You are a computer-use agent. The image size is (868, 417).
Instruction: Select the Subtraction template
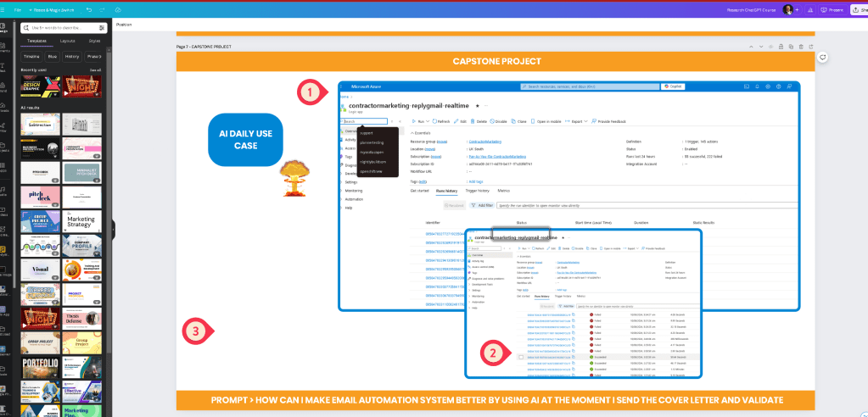click(41, 125)
